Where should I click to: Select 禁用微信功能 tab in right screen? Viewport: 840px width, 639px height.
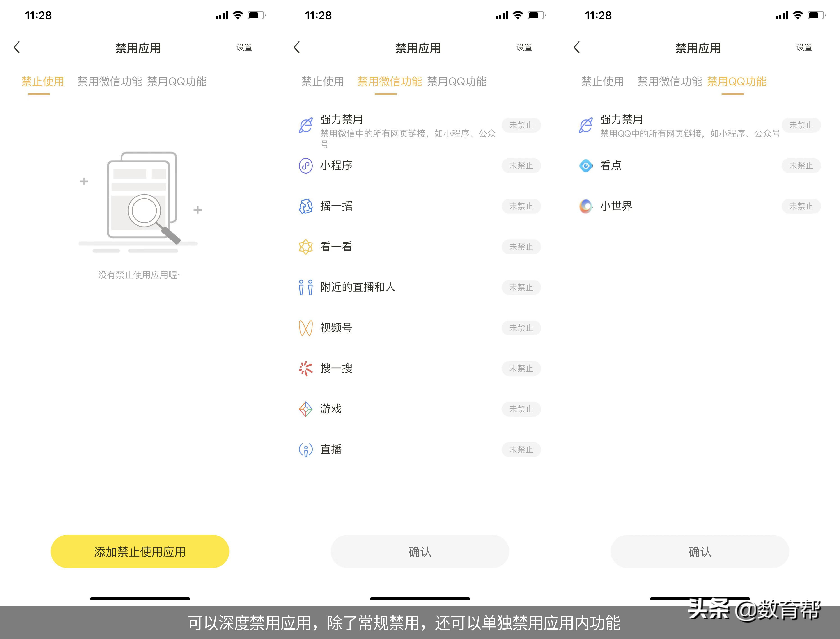click(670, 81)
